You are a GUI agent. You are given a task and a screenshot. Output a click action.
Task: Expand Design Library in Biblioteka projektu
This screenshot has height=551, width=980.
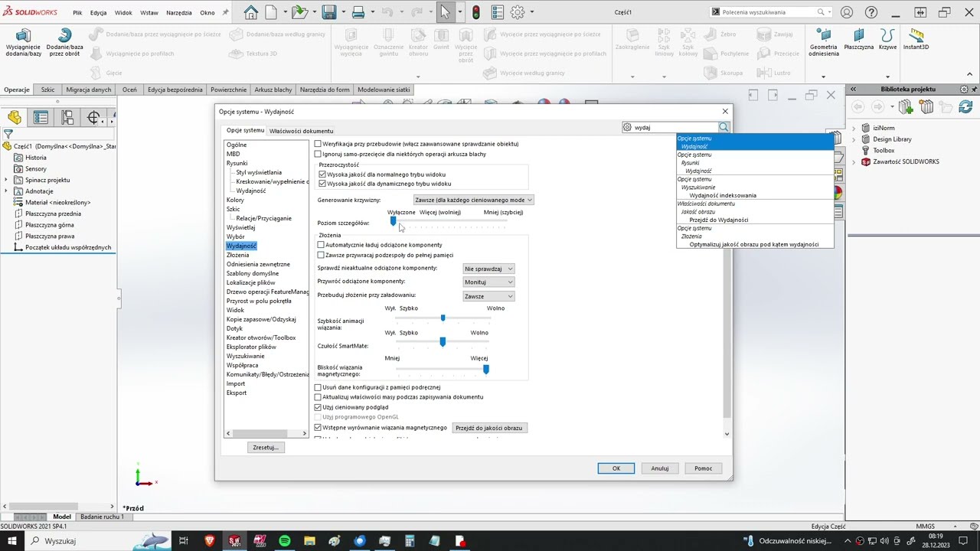pos(854,139)
